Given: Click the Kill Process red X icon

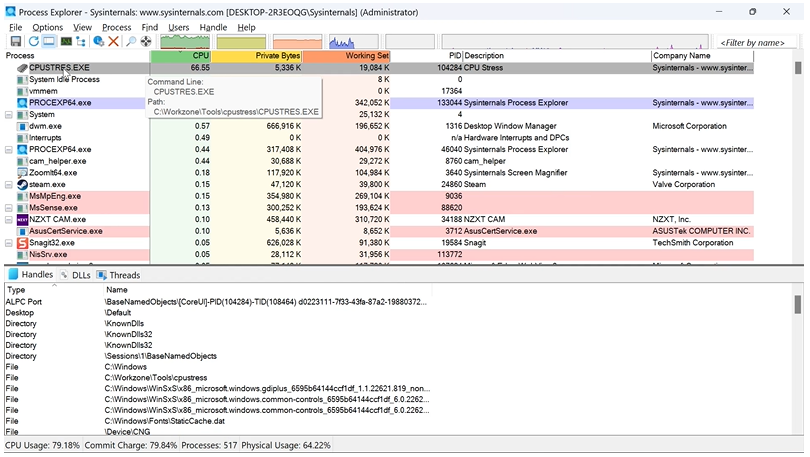Looking at the screenshot, I should [x=114, y=42].
